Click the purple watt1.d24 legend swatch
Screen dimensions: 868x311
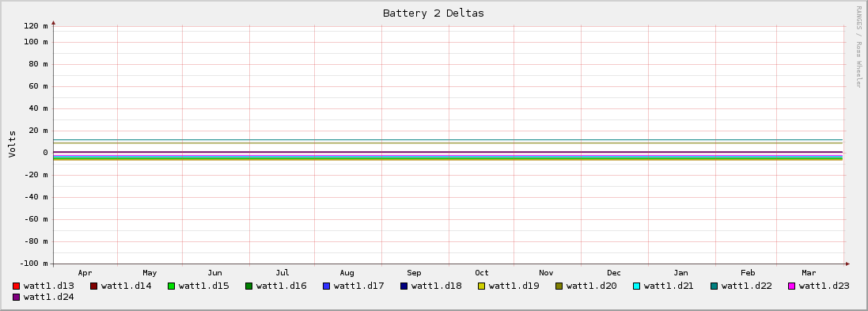[x=16, y=298]
